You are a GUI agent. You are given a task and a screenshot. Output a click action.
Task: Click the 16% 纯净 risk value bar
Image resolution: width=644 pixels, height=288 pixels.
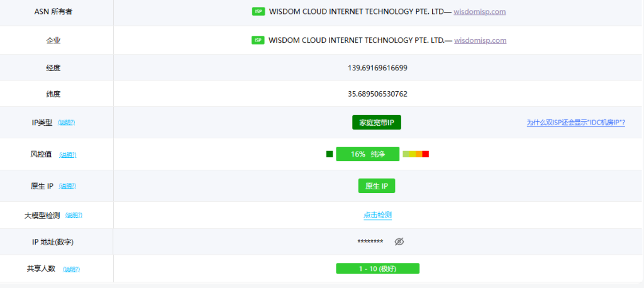click(367, 154)
